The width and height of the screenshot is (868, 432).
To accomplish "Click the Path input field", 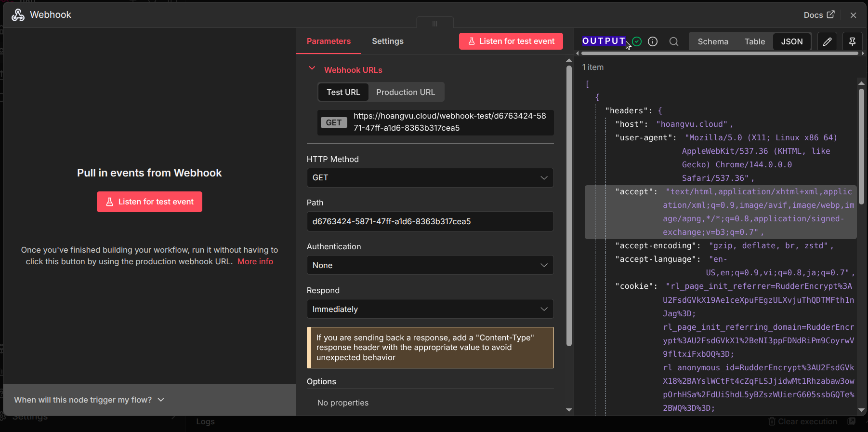I will pyautogui.click(x=430, y=221).
